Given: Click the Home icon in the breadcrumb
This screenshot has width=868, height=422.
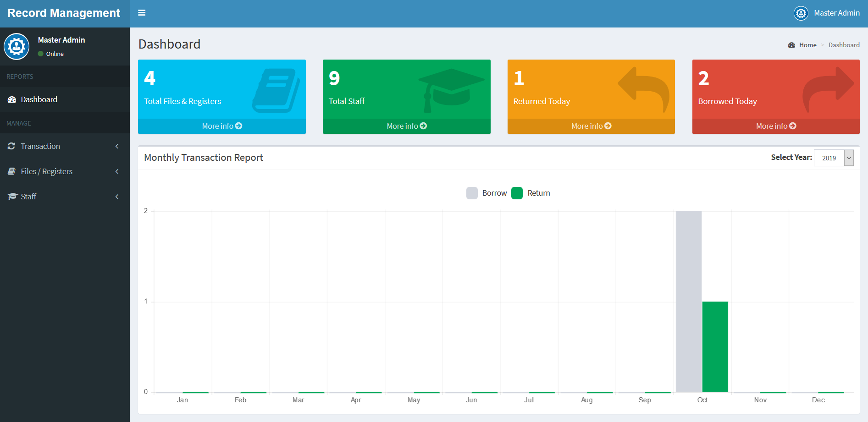Looking at the screenshot, I should [x=791, y=44].
